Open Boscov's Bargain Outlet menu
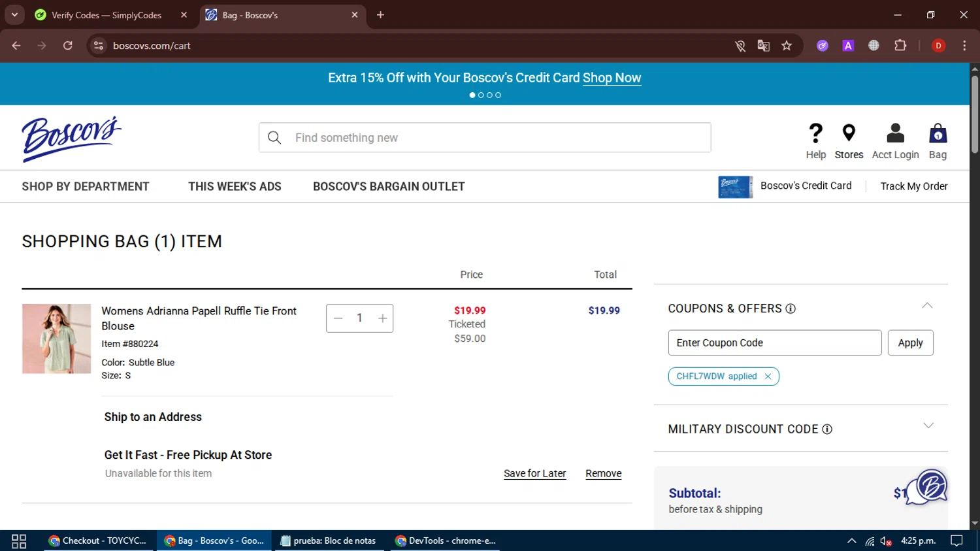This screenshot has height=551, width=980. click(x=389, y=186)
